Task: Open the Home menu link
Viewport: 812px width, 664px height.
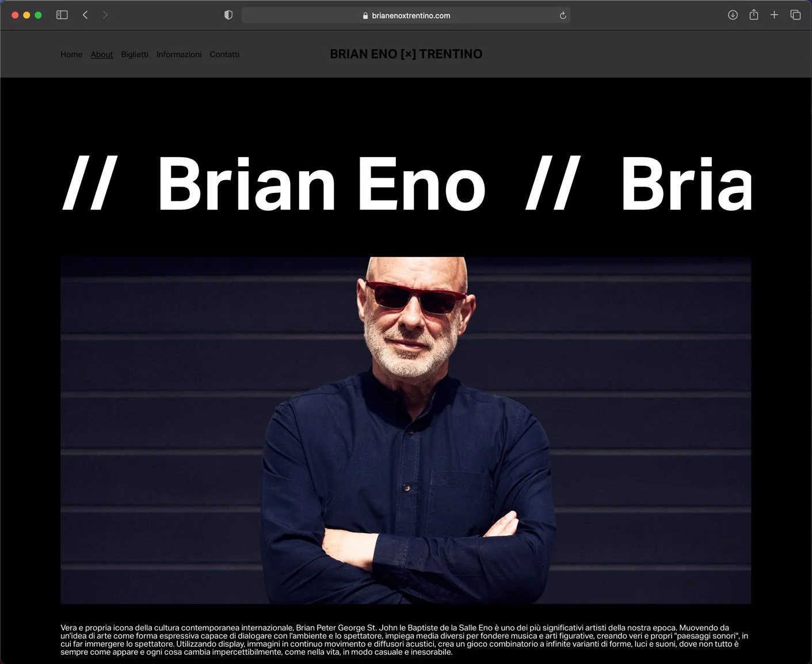Action: click(71, 54)
